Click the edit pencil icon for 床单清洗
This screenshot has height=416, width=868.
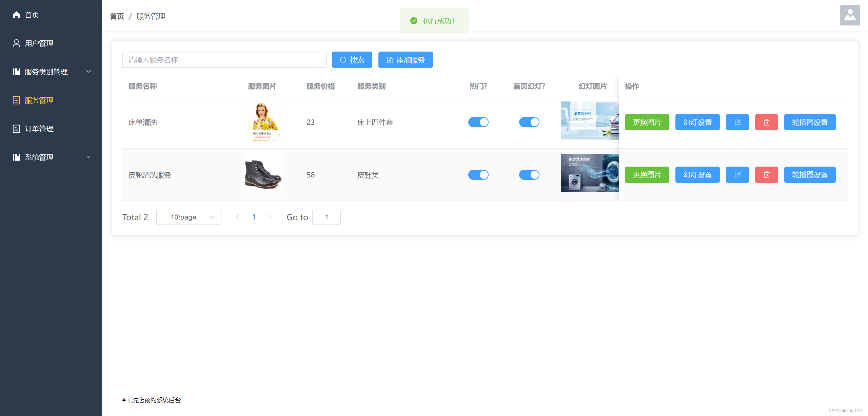click(x=737, y=122)
